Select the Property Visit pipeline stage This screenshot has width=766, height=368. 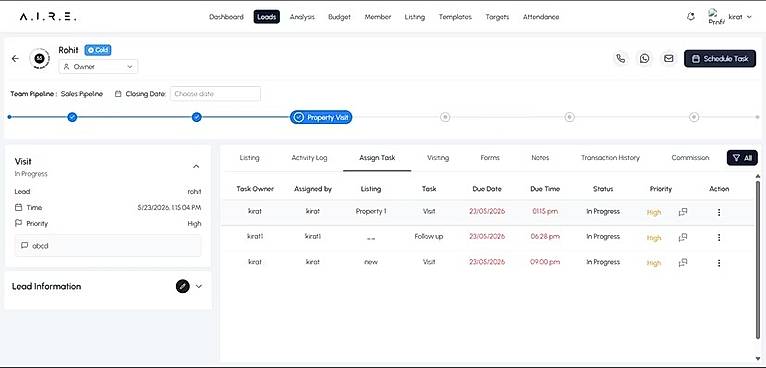321,117
